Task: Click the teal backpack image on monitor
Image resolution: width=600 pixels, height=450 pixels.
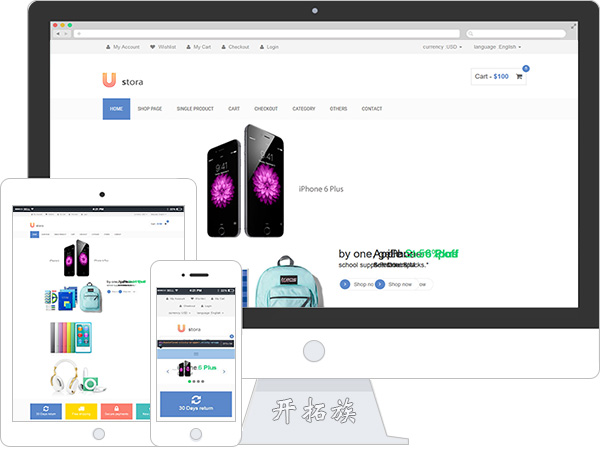Action: click(x=289, y=282)
